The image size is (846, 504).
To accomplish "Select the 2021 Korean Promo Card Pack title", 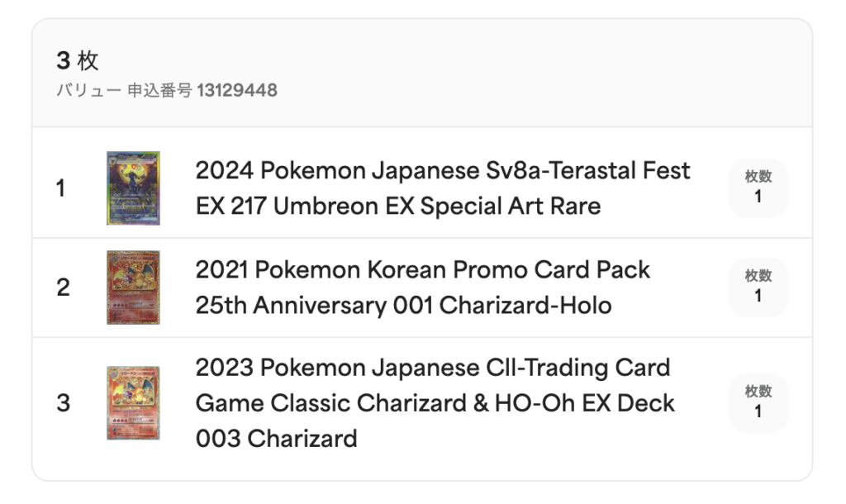I will coord(422,288).
